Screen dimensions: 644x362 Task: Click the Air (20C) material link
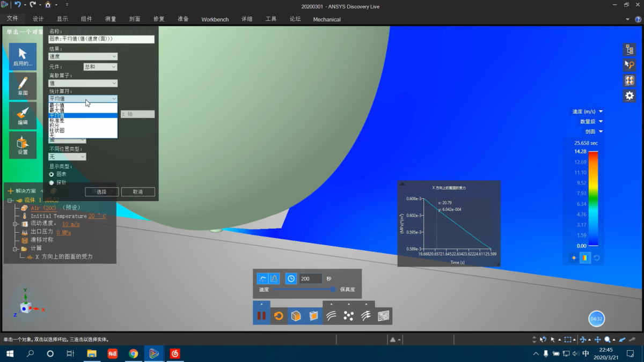[x=43, y=208]
